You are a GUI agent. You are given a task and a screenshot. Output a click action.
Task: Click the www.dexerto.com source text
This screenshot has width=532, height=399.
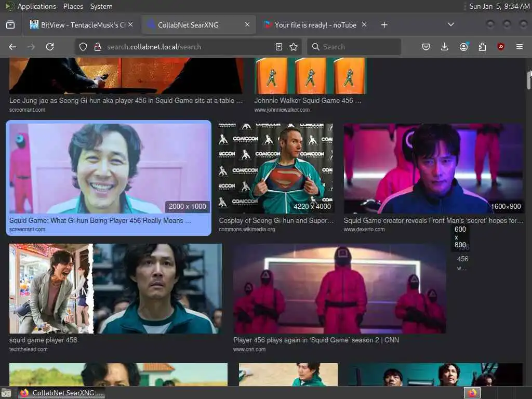[x=364, y=229]
